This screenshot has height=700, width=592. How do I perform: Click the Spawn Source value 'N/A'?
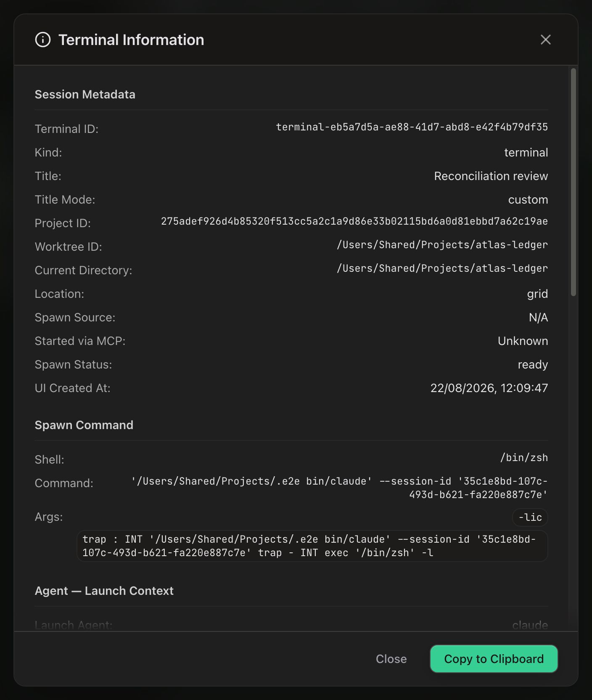click(539, 317)
